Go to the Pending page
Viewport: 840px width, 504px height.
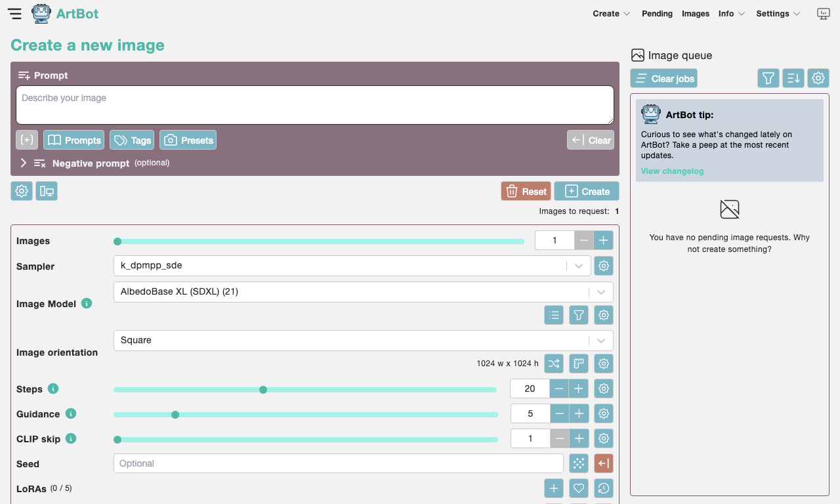pyautogui.click(x=657, y=14)
